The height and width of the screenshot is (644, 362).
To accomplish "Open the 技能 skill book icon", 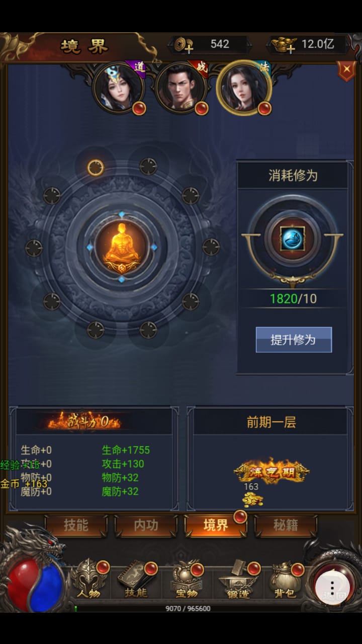I will pos(137,580).
